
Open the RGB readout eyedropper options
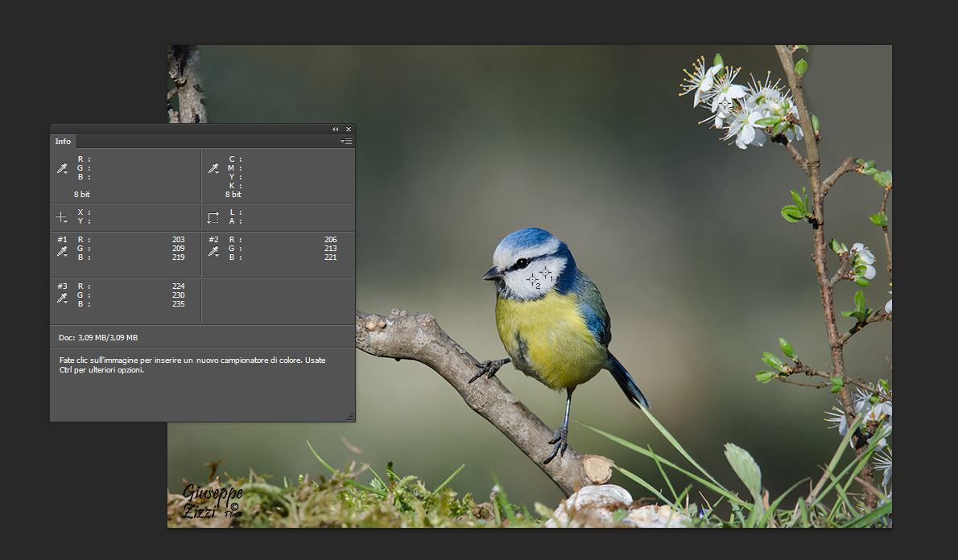click(x=62, y=168)
